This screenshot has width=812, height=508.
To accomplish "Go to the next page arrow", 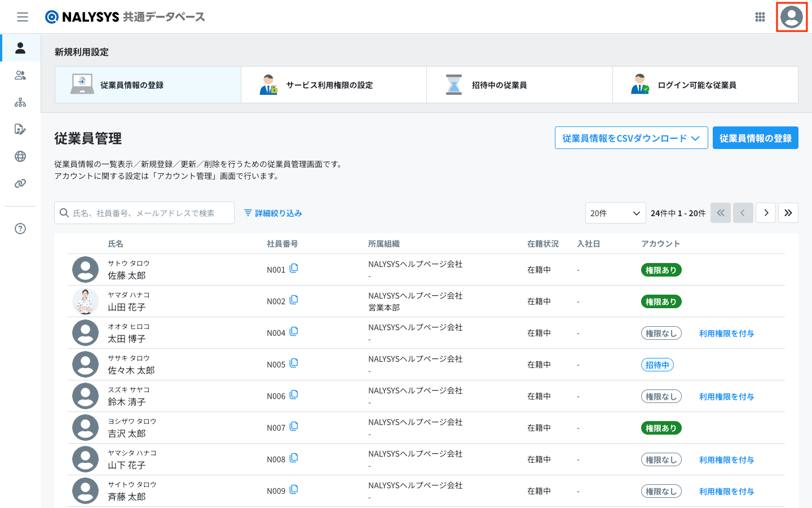I will click(x=766, y=213).
